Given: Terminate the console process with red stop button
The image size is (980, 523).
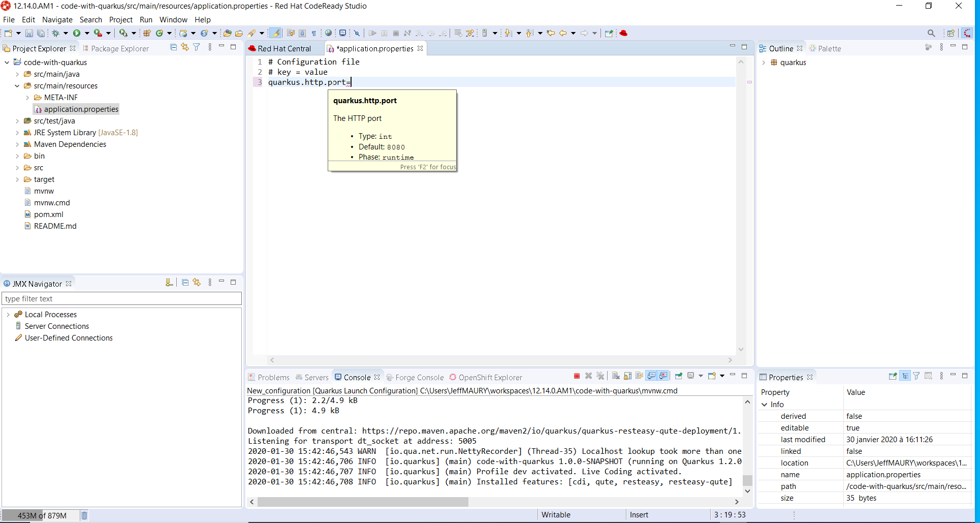Looking at the screenshot, I should [x=577, y=376].
